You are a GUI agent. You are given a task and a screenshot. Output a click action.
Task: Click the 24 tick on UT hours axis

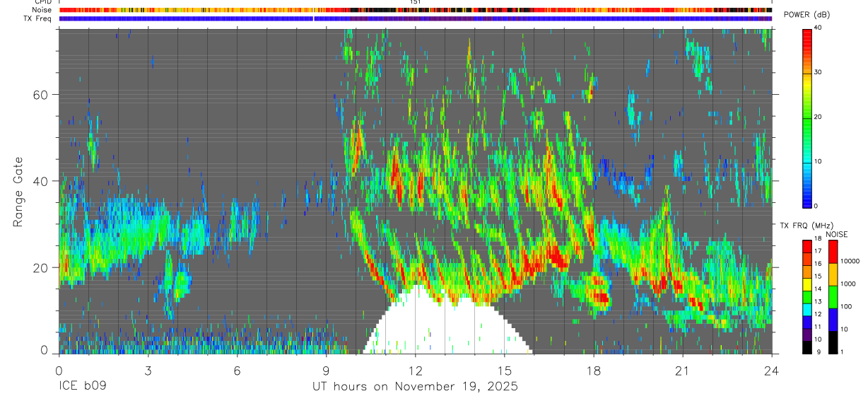coord(771,370)
